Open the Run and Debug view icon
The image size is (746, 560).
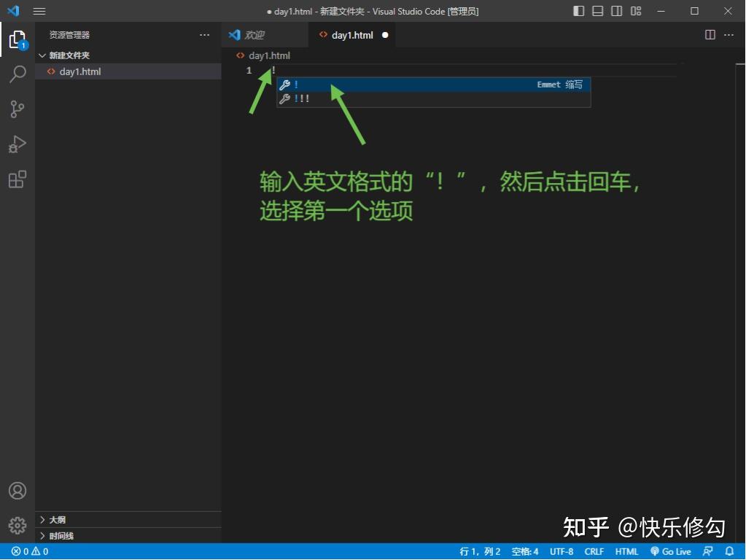(18, 144)
